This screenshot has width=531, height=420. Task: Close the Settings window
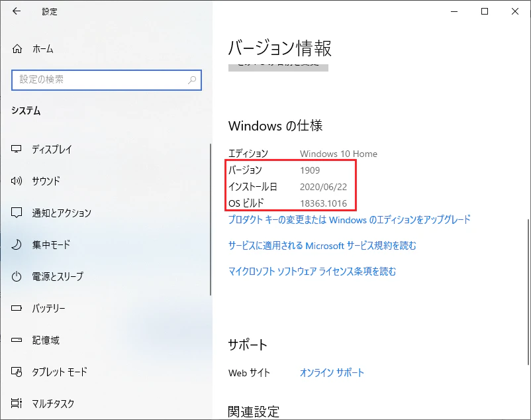(515, 11)
